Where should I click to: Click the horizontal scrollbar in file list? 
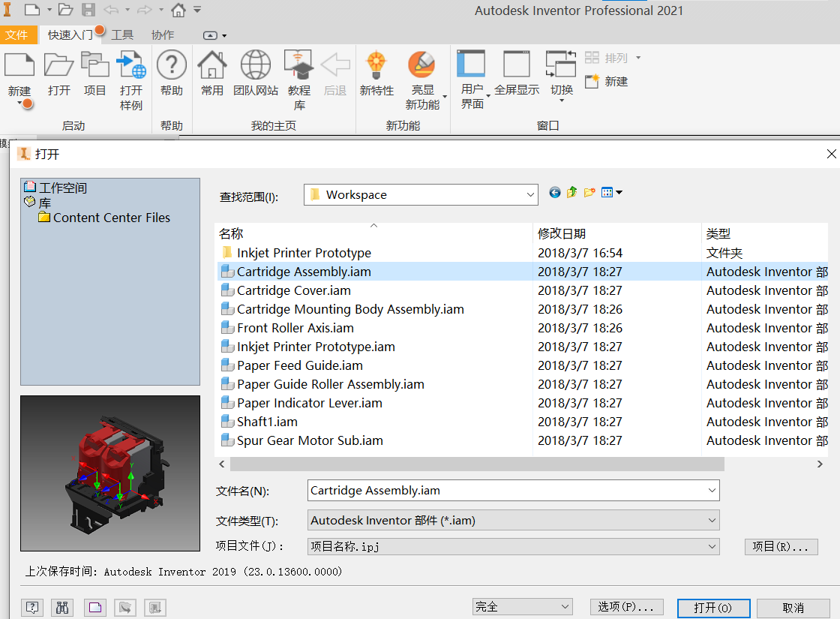[x=477, y=464]
